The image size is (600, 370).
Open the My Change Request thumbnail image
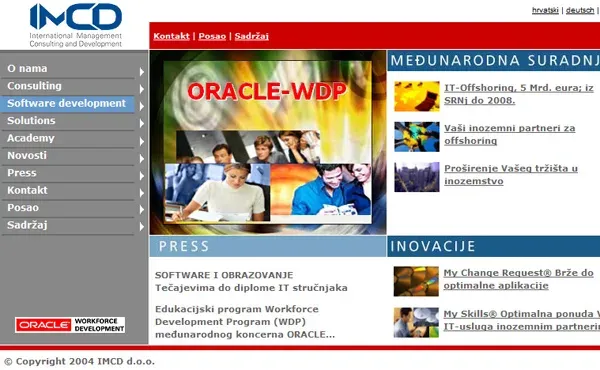pyautogui.click(x=416, y=281)
